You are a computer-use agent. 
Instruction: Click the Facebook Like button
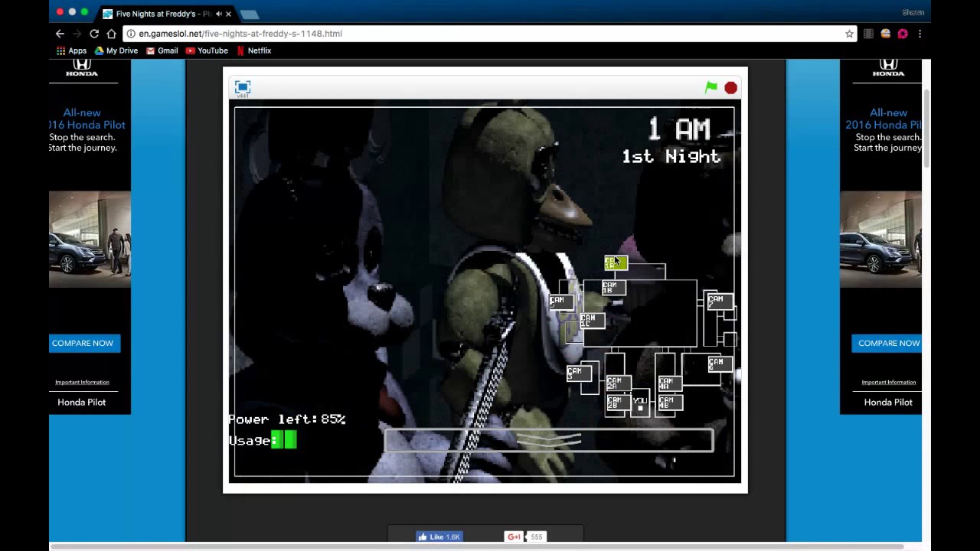pyautogui.click(x=439, y=537)
